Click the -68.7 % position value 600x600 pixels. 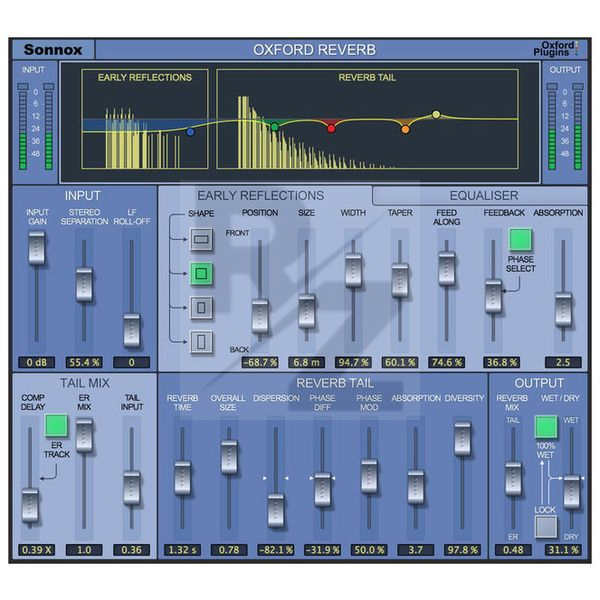(260, 362)
